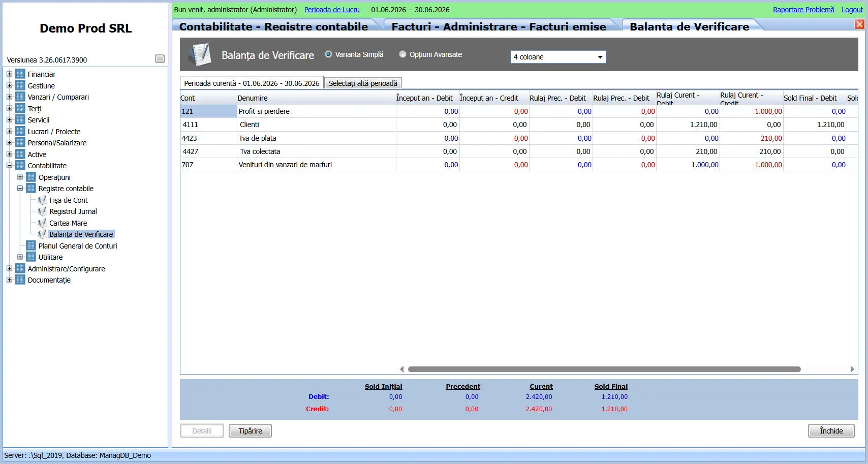Screen dimensions: 868x464
Task: Switch to Facturi - Administrare - Facturi emise tab
Action: coord(499,26)
